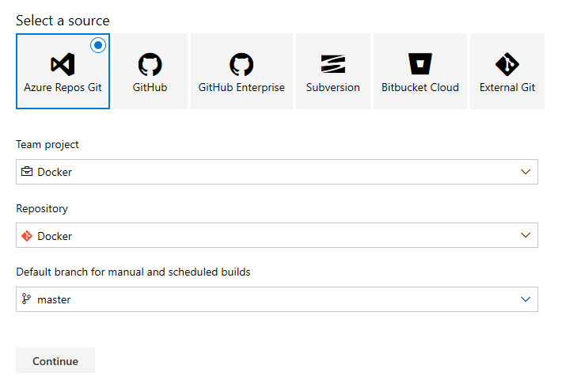The height and width of the screenshot is (392, 566).
Task: Click the Docker text in Repository field
Action: tap(55, 236)
